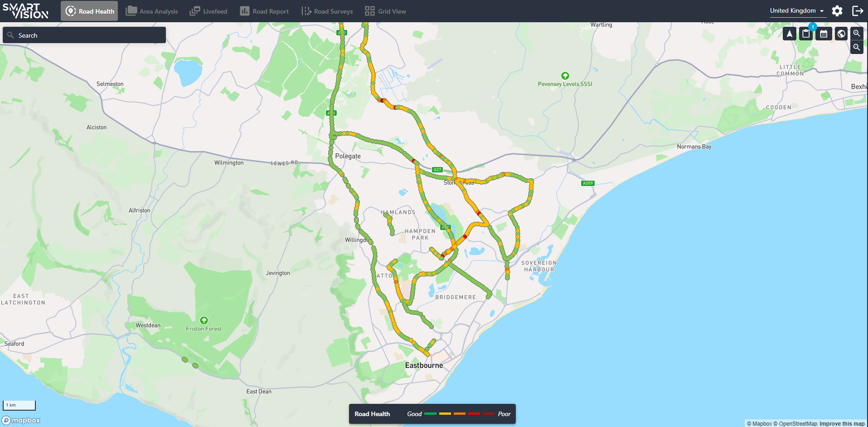The image size is (868, 427).
Task: Click the Westdean map label
Action: point(148,325)
